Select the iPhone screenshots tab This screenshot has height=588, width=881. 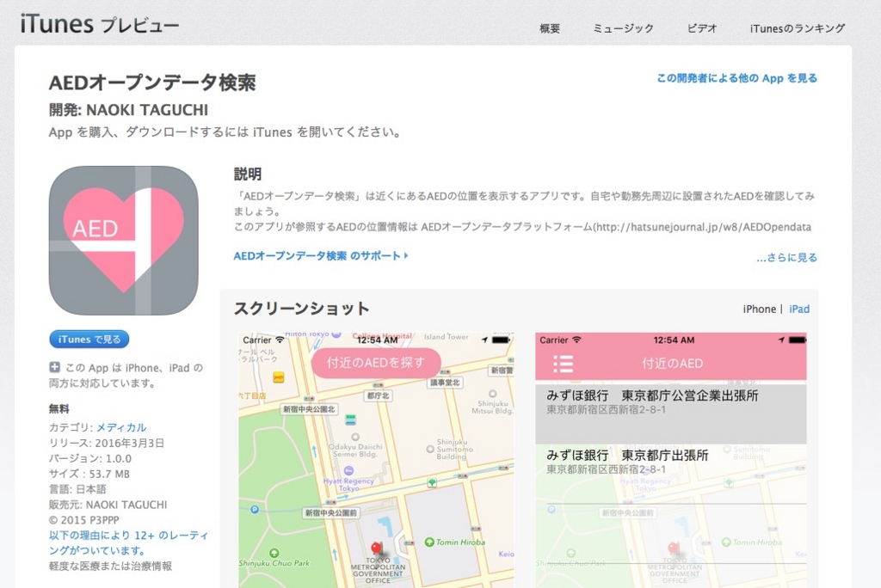point(759,309)
